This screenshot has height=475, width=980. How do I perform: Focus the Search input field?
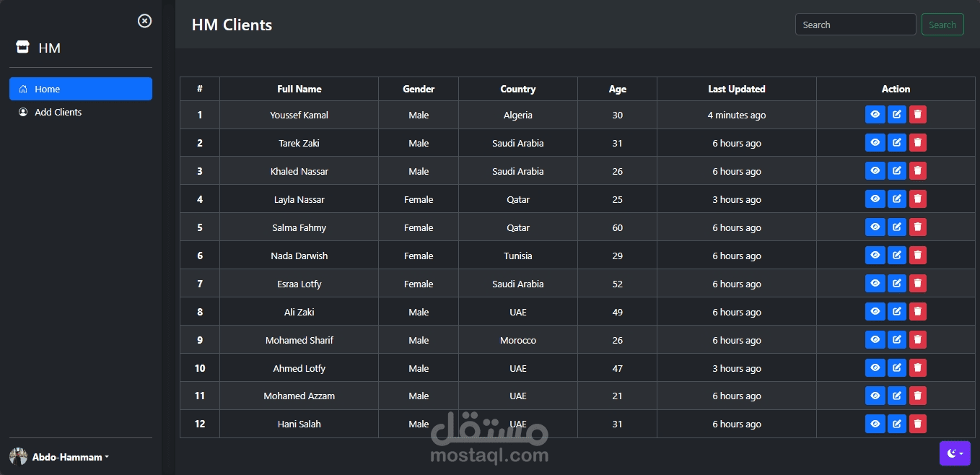coord(856,25)
